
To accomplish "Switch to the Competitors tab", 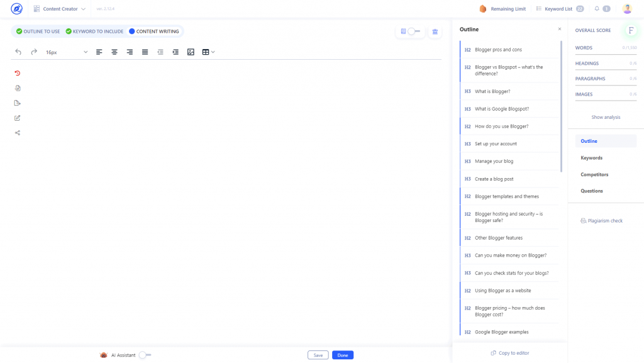I will point(594,174).
